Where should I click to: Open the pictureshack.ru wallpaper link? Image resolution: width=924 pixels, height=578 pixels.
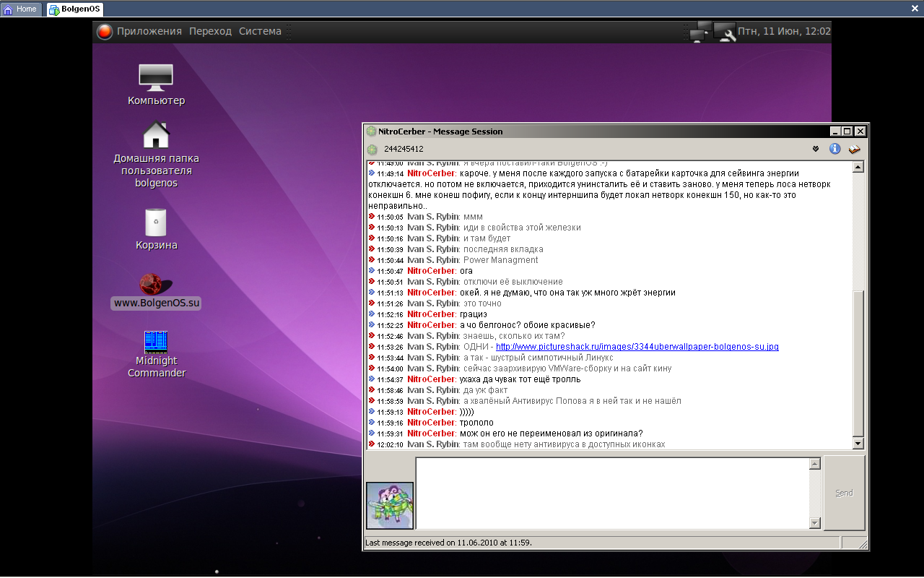tap(637, 347)
